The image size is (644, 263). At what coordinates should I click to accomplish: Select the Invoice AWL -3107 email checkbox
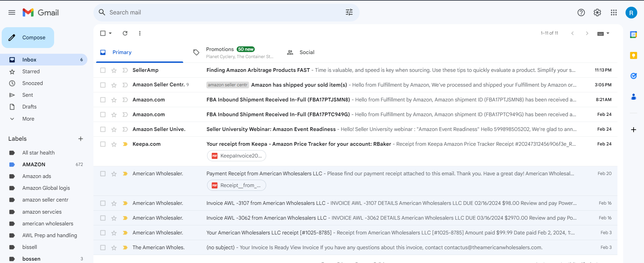coord(103,203)
